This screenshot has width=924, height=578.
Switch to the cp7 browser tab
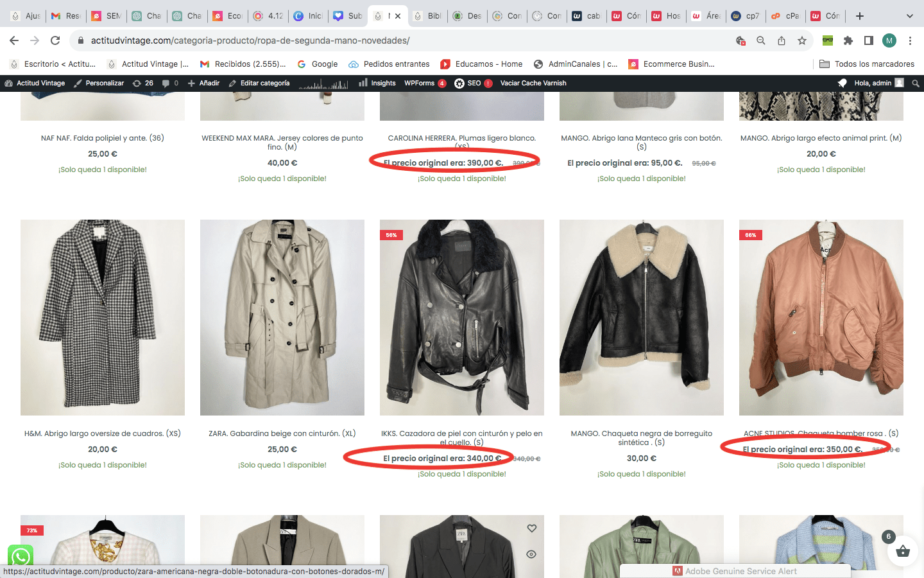pyautogui.click(x=745, y=16)
